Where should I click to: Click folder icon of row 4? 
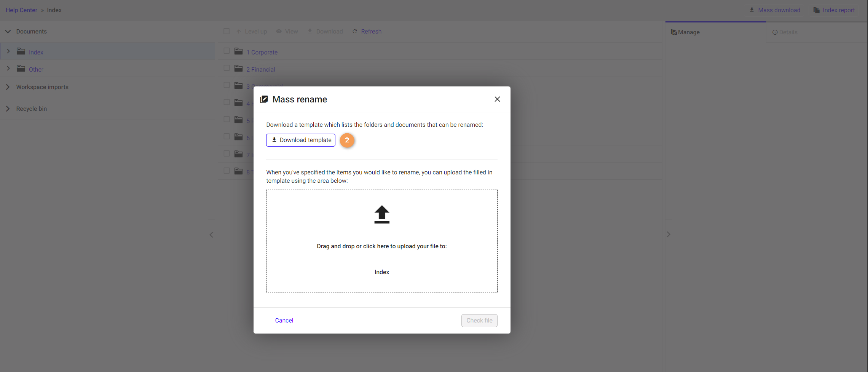coord(239,103)
